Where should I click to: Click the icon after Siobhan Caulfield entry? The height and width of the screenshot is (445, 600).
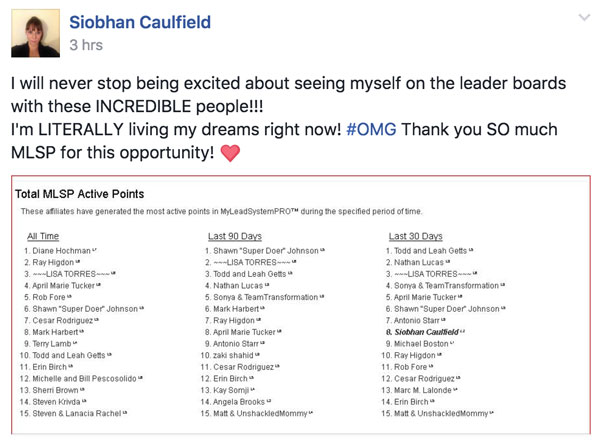tap(462, 331)
